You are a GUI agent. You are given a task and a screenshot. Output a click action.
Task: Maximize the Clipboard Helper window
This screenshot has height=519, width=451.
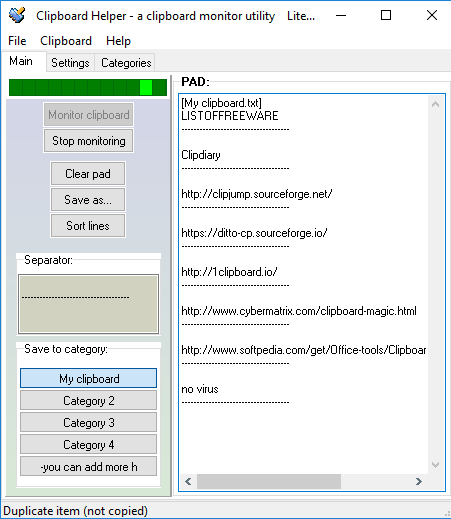(x=386, y=15)
